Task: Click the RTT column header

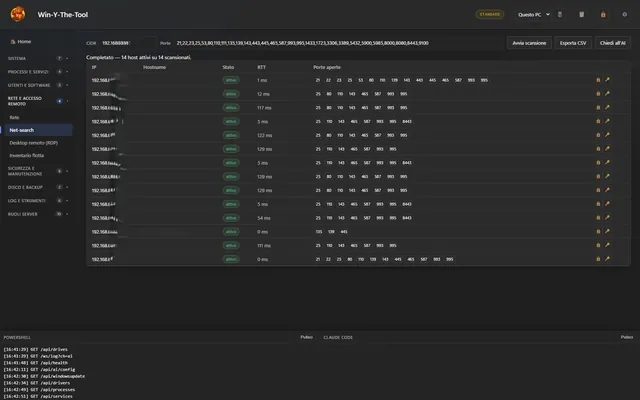Action: [x=261, y=67]
